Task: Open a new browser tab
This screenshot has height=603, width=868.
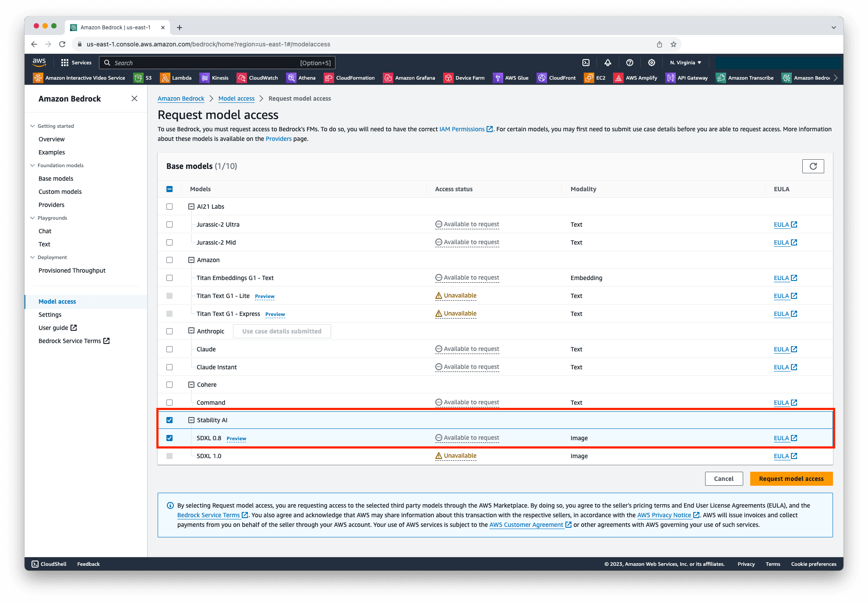Action: point(180,28)
